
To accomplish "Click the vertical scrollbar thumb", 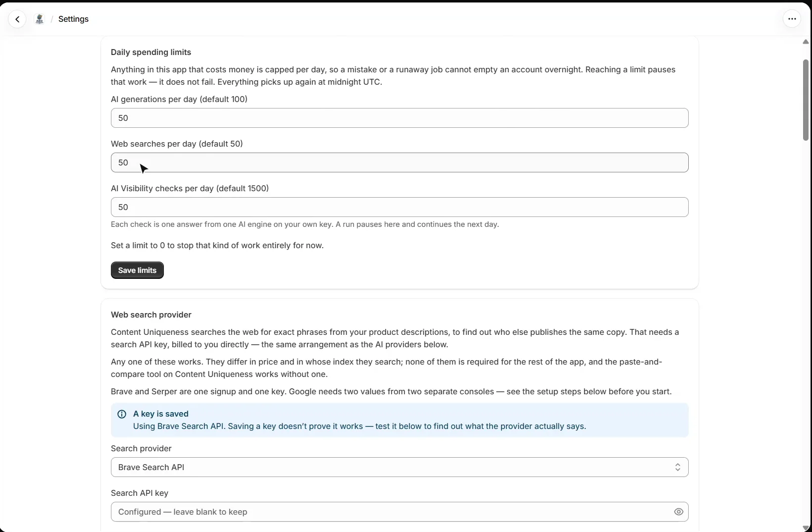I will pos(806,100).
